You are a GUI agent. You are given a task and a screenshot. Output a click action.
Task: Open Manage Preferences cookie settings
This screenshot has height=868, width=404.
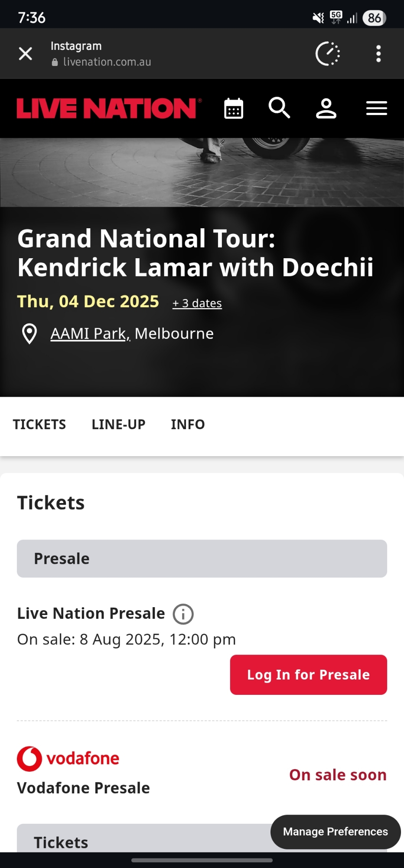(335, 832)
